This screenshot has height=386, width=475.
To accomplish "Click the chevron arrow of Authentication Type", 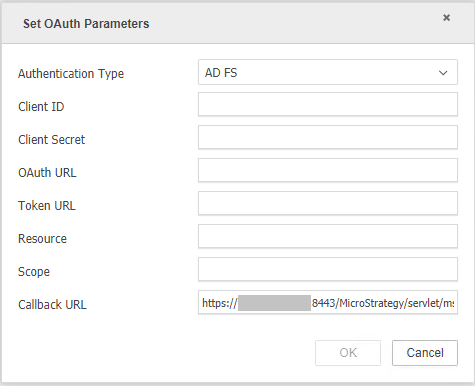I will click(x=443, y=73).
